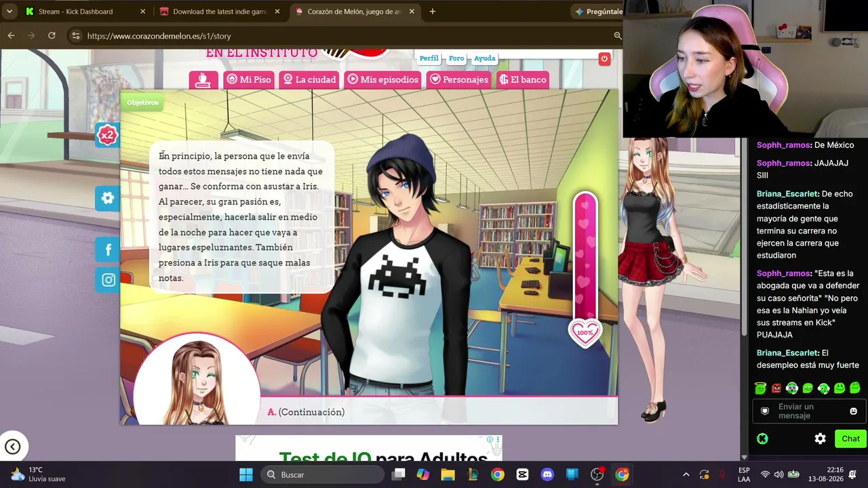Switch to Stream - Kick Dashboard tab

pos(85,12)
